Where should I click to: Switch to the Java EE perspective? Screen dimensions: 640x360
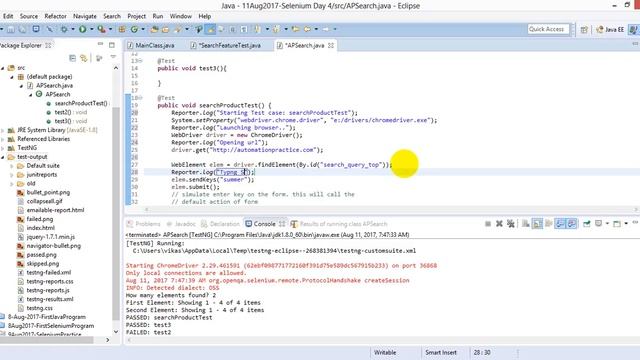tap(610, 29)
